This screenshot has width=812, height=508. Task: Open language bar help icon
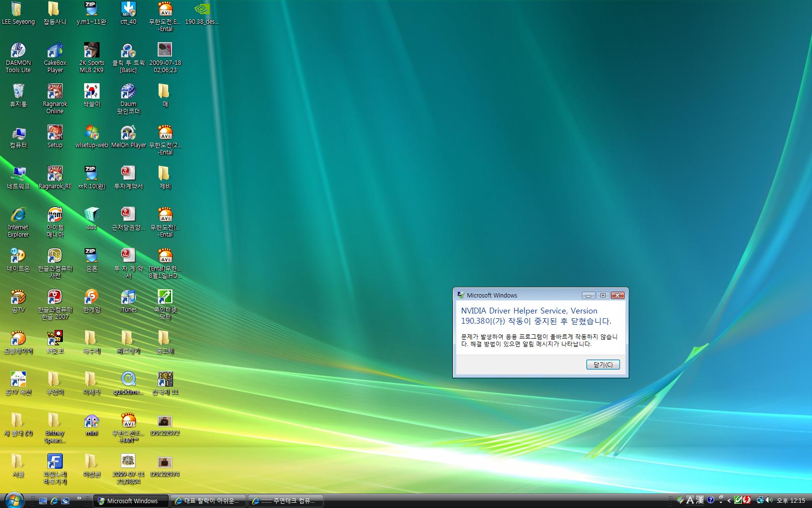coord(710,500)
